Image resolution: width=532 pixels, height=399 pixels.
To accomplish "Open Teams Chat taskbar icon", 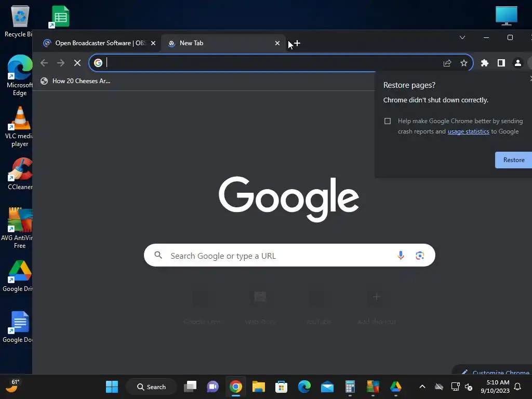I will tap(212, 387).
